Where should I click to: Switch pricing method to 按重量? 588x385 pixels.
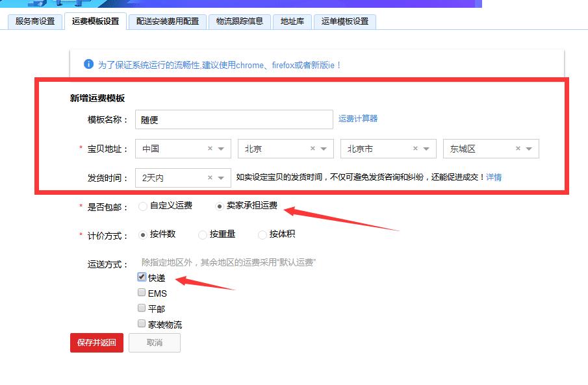click(x=202, y=235)
